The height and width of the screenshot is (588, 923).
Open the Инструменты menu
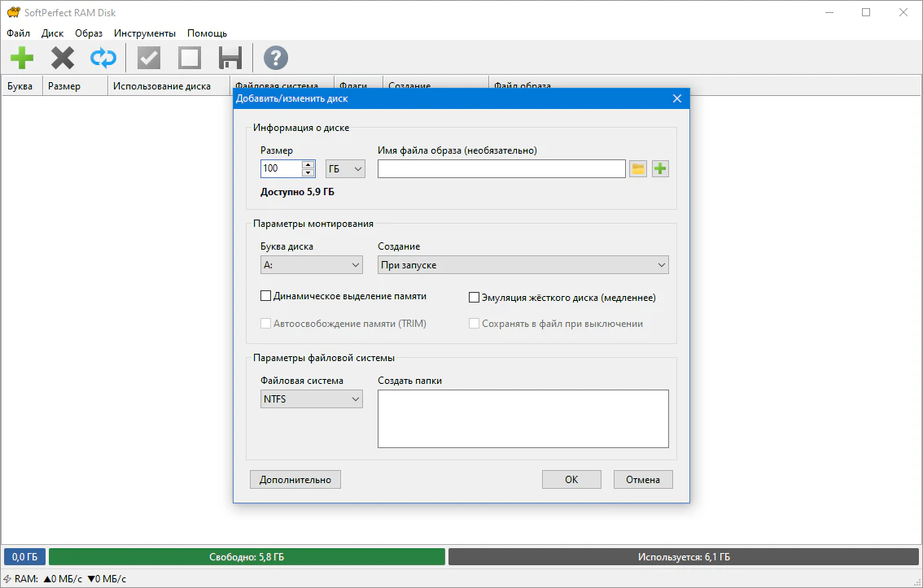point(144,33)
